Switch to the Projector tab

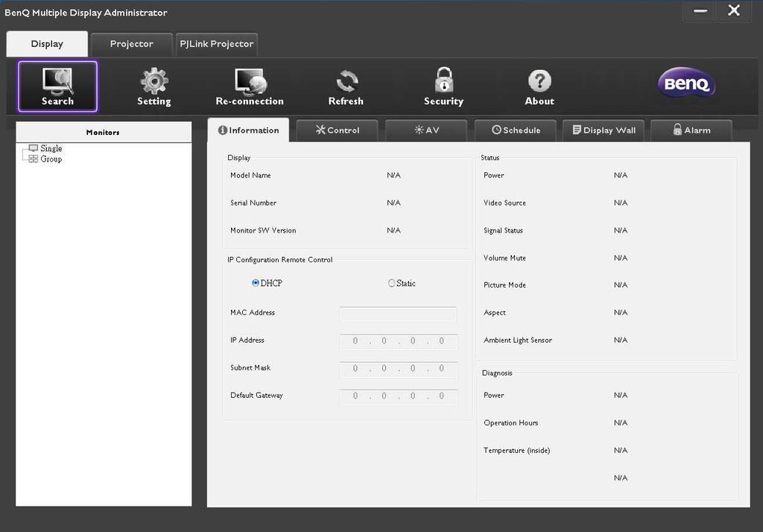[x=131, y=44]
